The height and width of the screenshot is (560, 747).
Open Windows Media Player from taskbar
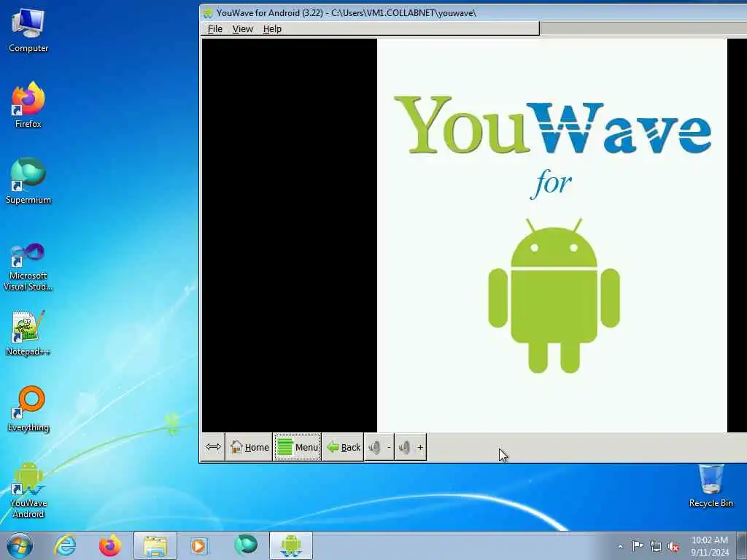tap(199, 545)
